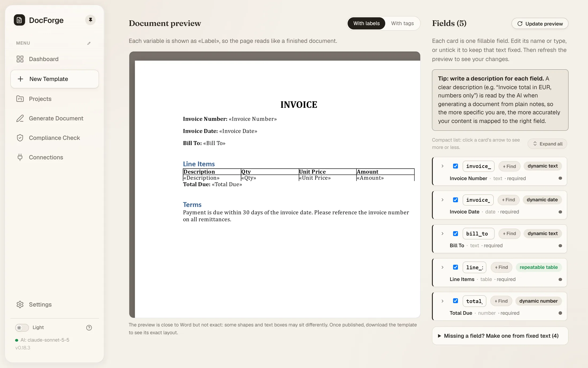Click Find on the Invoice Number card
The height and width of the screenshot is (368, 588).
click(x=509, y=166)
